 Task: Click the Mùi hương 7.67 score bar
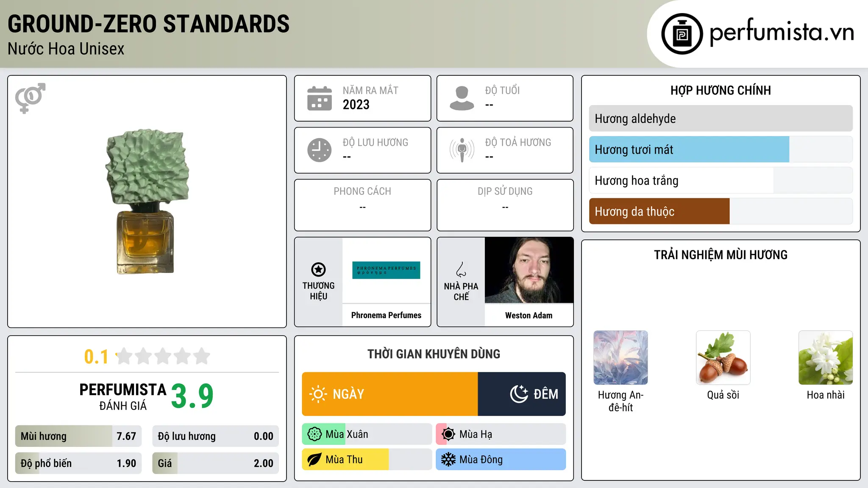click(x=78, y=436)
